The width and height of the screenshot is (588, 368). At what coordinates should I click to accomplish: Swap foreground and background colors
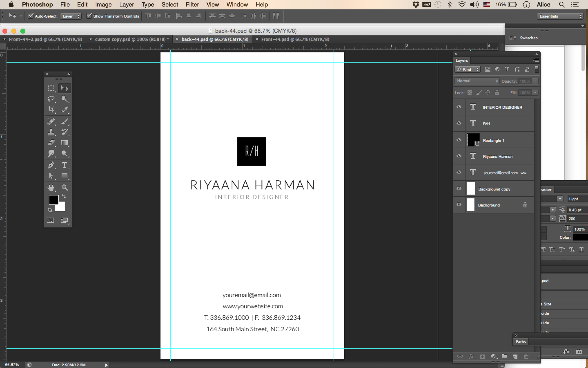tap(64, 196)
